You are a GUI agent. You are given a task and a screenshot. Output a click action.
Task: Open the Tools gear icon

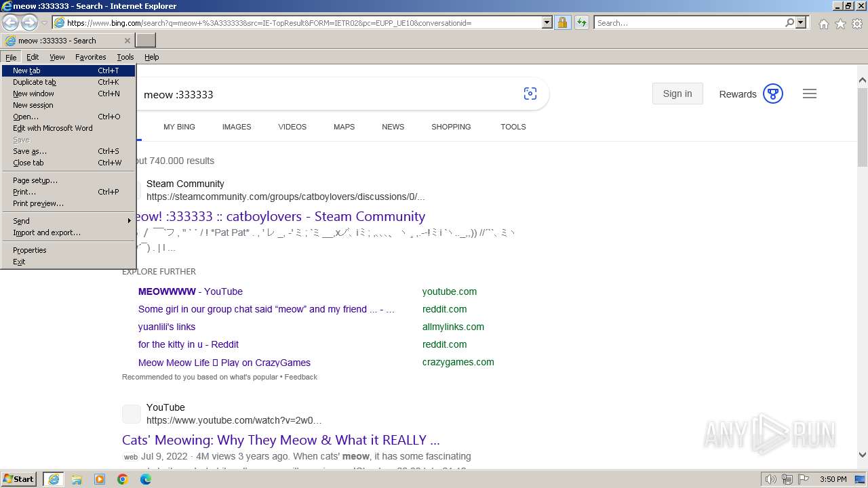tap(857, 24)
